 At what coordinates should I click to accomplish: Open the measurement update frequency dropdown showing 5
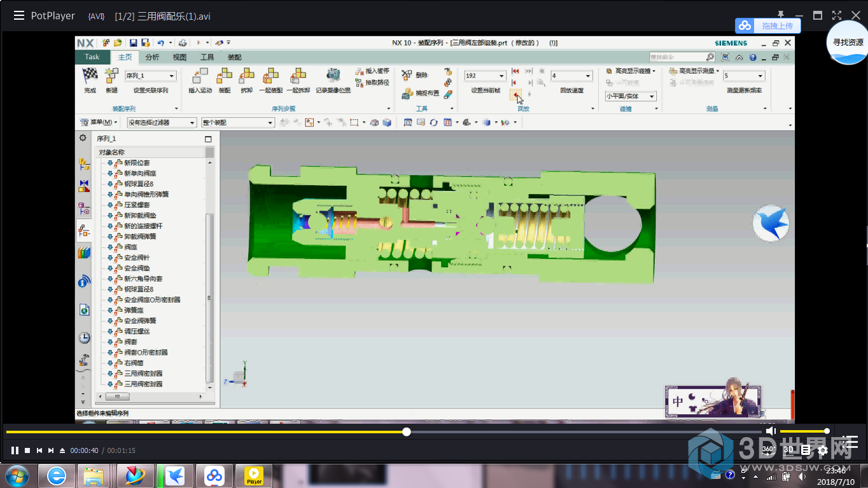(760, 76)
